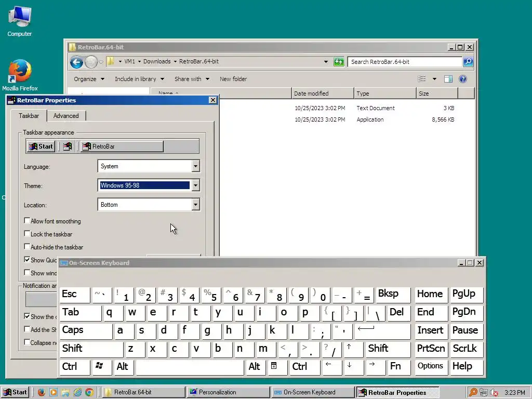Click the Bksp key on the On-Screen Keyboard
This screenshot has height=399, width=532.
(x=393, y=295)
